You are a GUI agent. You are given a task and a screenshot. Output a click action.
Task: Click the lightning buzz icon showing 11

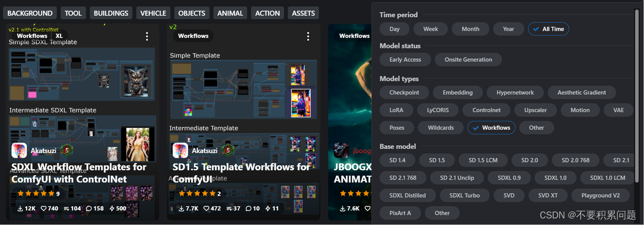click(268, 208)
